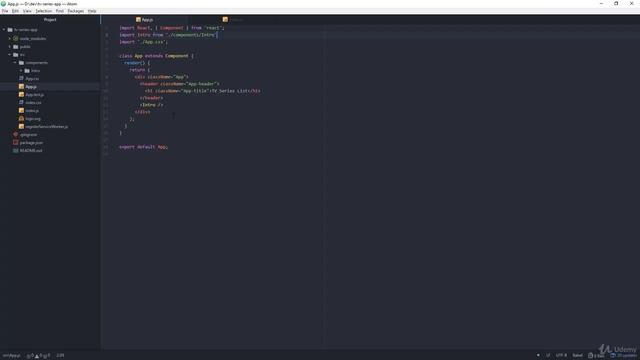Click the index.js file icon

[x=22, y=111]
